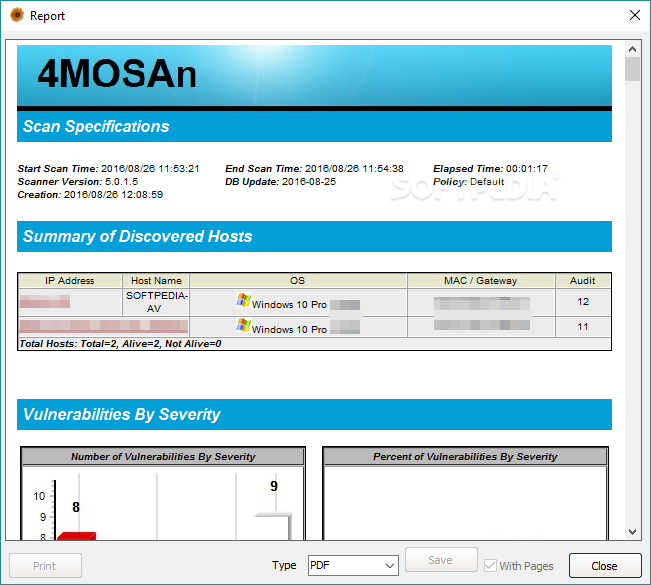Toggle the With Pages checkbox
The image size is (651, 585).
coord(490,565)
